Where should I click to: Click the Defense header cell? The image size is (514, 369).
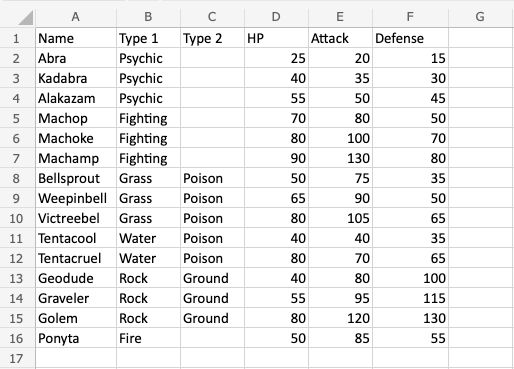[x=410, y=38]
